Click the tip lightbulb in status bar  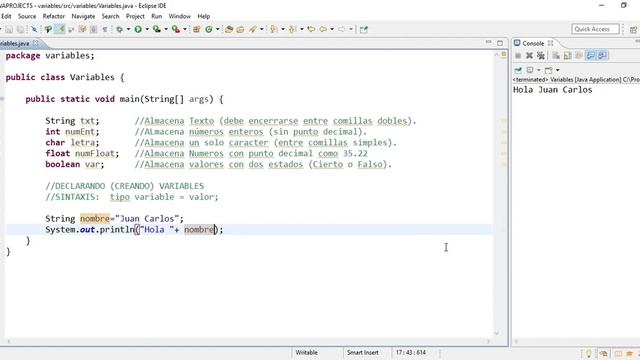tap(589, 353)
